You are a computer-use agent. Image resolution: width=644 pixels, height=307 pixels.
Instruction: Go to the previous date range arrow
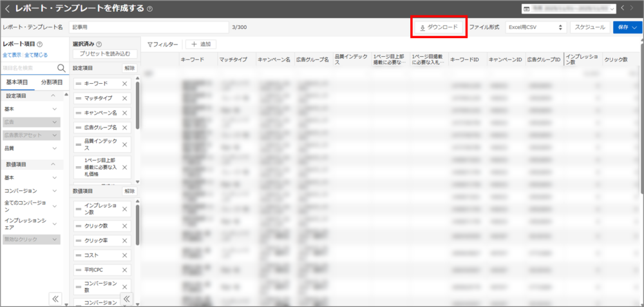pos(623,8)
